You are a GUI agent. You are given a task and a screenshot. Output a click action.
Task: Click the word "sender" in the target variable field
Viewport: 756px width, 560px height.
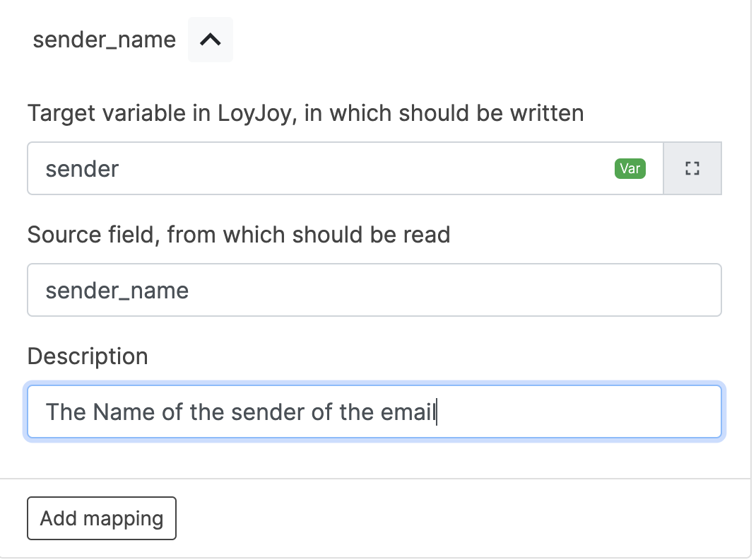[82, 169]
